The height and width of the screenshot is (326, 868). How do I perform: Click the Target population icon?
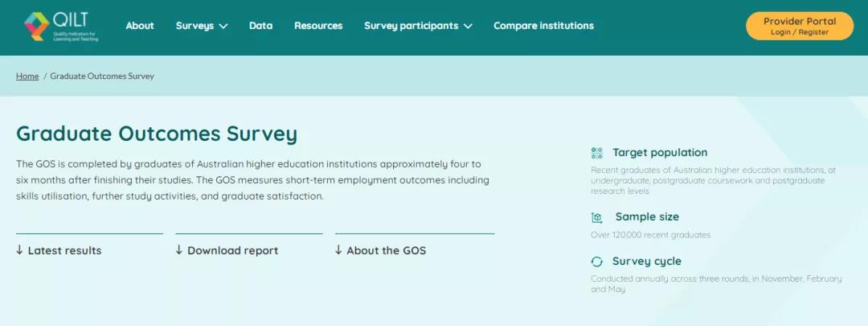coord(596,153)
